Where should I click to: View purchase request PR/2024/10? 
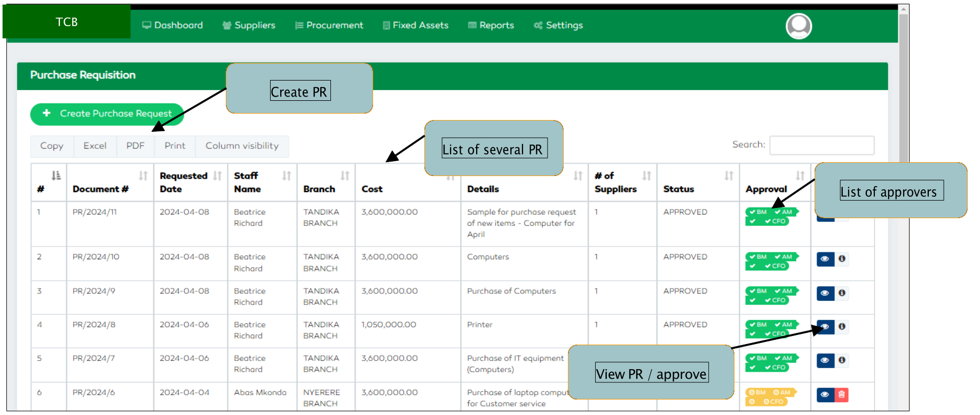[x=825, y=259]
